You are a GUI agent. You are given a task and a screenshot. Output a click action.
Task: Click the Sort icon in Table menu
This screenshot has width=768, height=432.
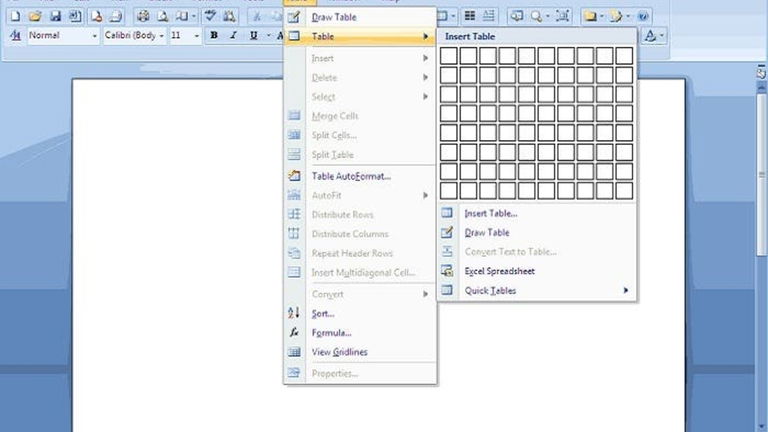coord(294,313)
